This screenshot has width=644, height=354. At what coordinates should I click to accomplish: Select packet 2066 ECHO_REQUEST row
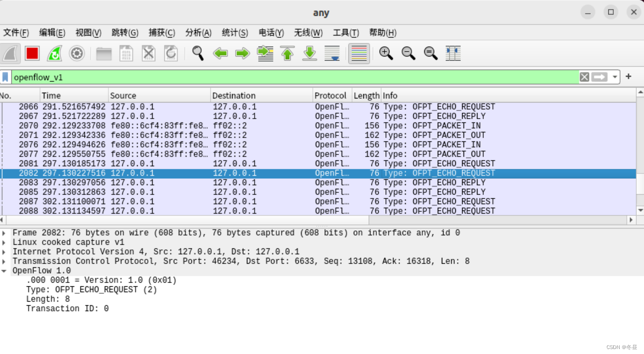tap(318, 107)
